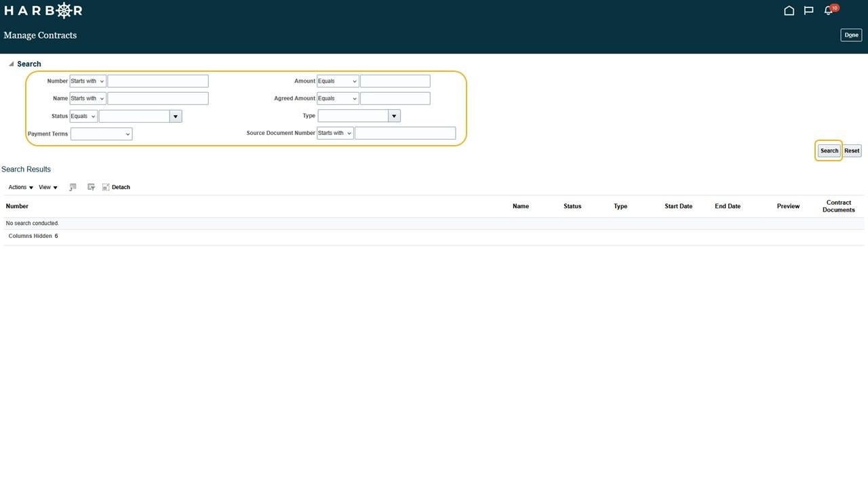Click the Name column header
Viewport: 868px width, 488px height.
coord(521,206)
